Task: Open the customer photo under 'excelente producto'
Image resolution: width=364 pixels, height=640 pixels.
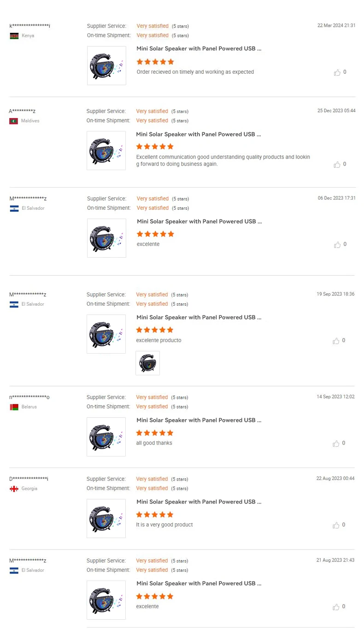Action: [147, 363]
